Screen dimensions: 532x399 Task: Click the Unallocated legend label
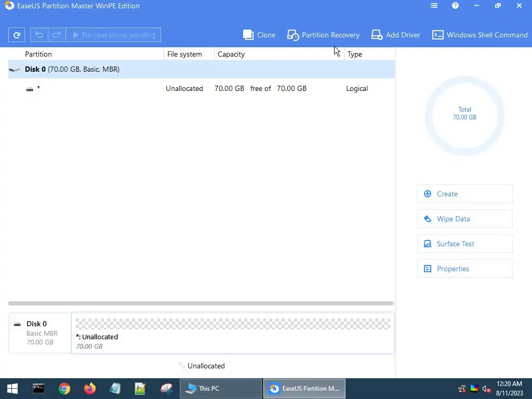coord(206,366)
